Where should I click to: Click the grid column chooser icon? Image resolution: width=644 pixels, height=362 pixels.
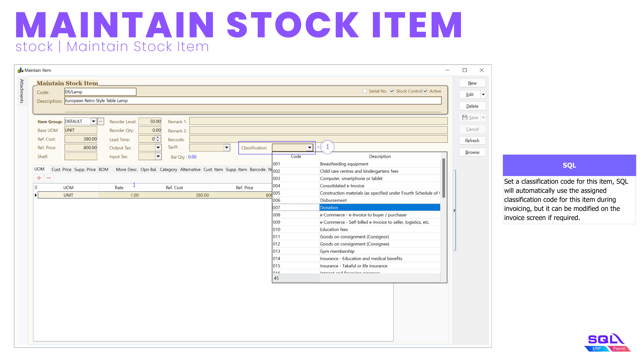[x=36, y=187]
